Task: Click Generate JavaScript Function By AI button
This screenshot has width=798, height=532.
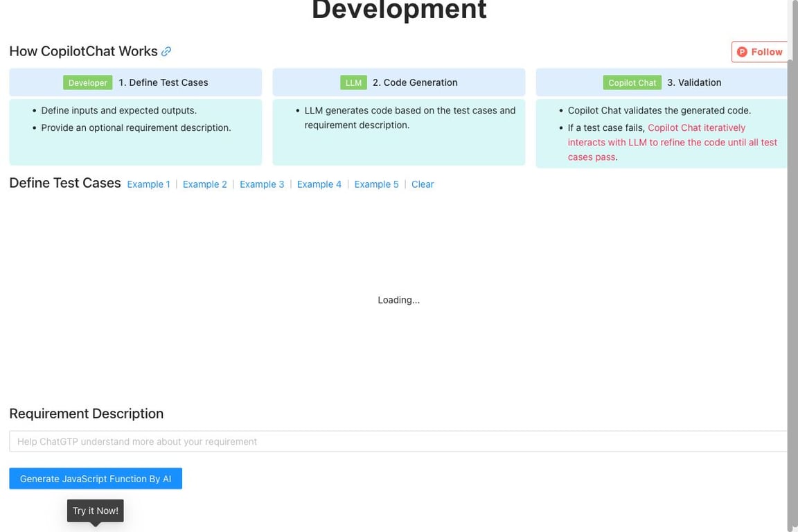Action: 96,479
